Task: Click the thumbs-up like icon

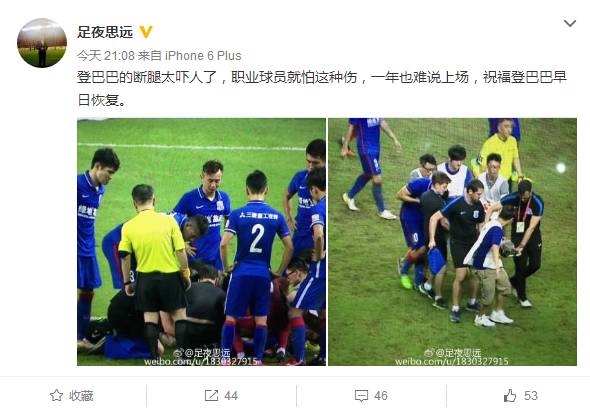Action: coord(510,395)
